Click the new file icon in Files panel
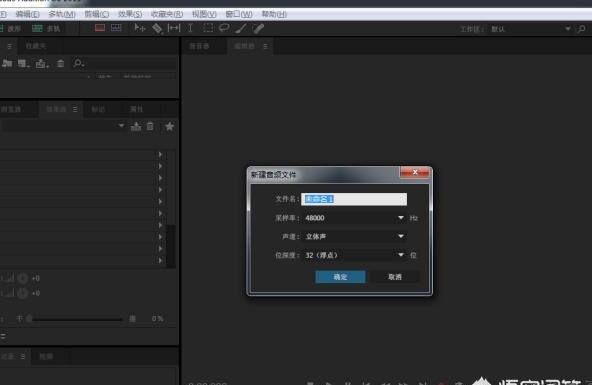Image resolution: width=592 pixels, height=385 pixels. click(x=23, y=63)
